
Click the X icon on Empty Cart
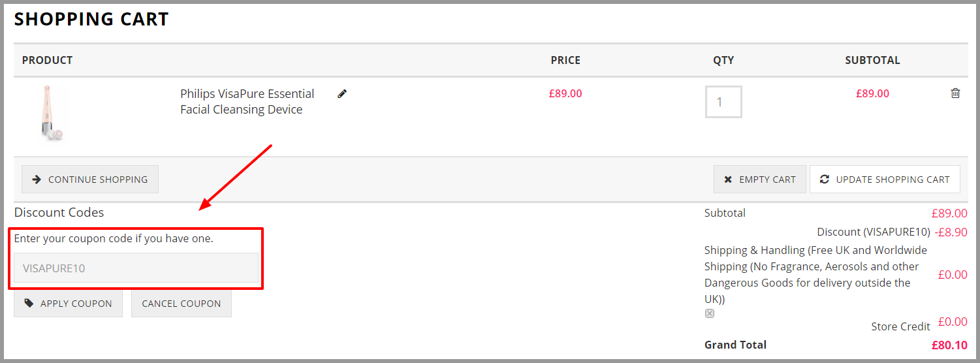[x=728, y=179]
